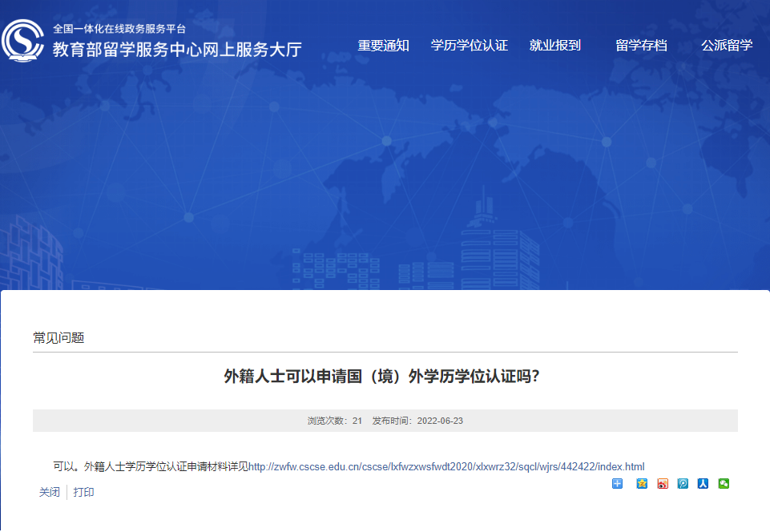Open the 公派留学 menu item

point(727,46)
